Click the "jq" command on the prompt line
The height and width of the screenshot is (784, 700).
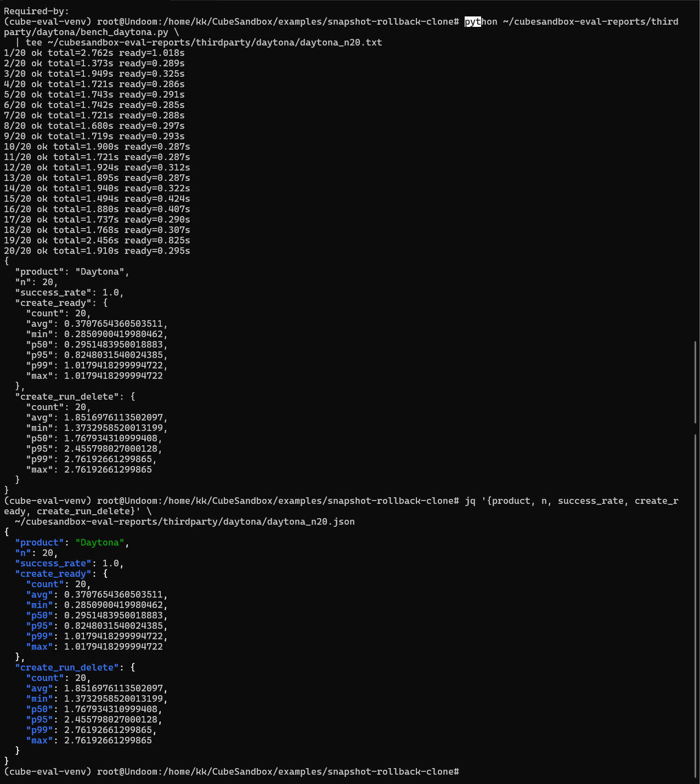[x=470, y=501]
